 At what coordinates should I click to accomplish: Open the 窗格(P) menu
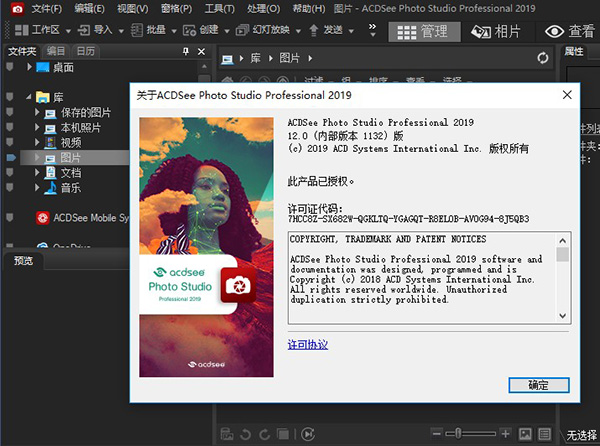tap(176, 8)
